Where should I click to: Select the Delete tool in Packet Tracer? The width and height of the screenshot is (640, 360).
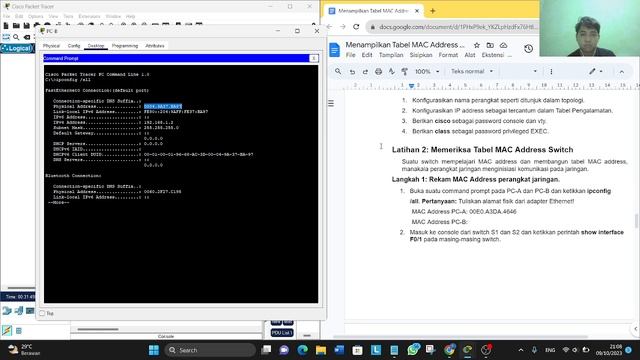point(27,37)
